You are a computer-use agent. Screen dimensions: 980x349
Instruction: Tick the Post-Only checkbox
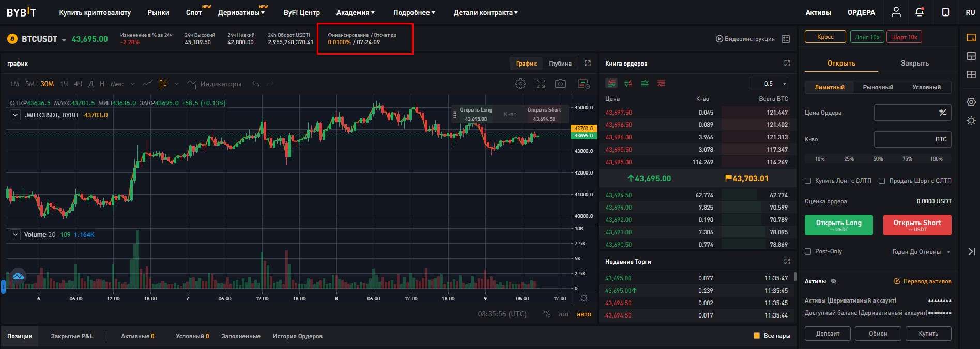808,251
